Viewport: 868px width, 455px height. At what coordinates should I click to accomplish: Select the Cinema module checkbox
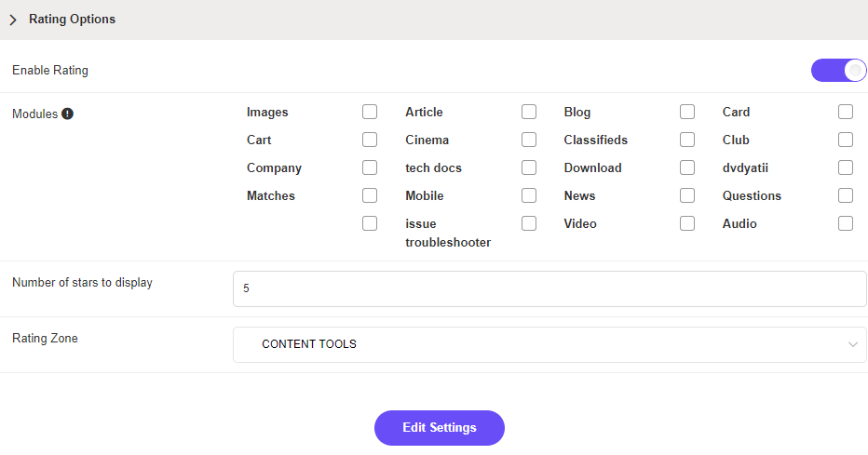point(529,140)
